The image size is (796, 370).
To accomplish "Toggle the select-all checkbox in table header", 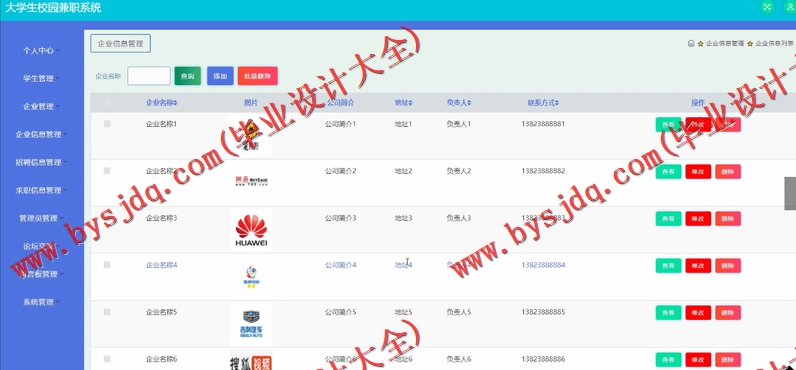I will (107, 103).
